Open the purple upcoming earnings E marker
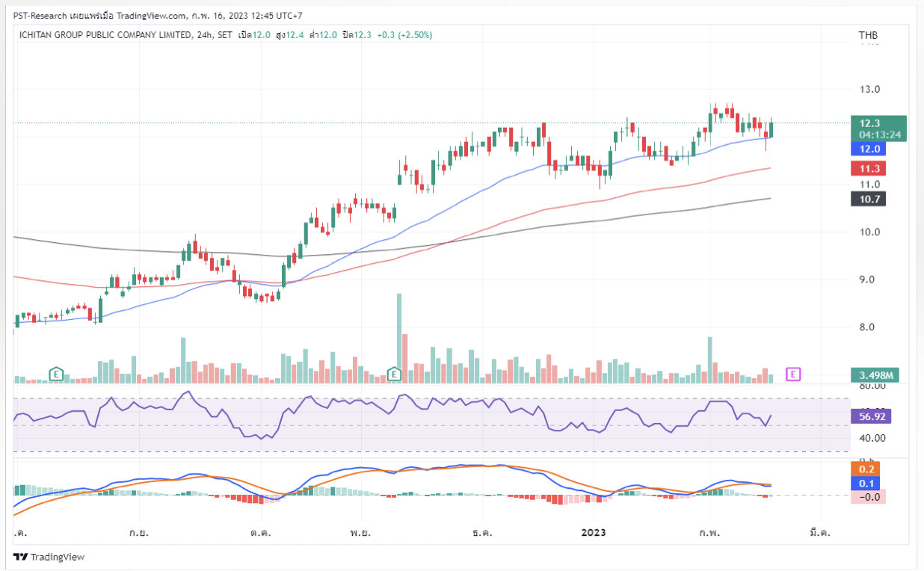The height and width of the screenshot is (571, 924). 794,374
